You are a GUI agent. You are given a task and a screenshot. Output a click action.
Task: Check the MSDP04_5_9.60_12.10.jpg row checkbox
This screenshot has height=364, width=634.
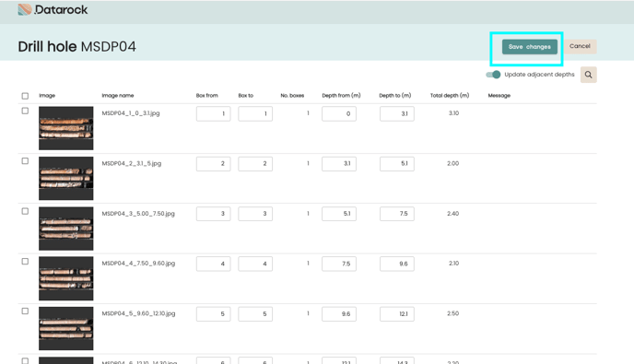tap(25, 311)
